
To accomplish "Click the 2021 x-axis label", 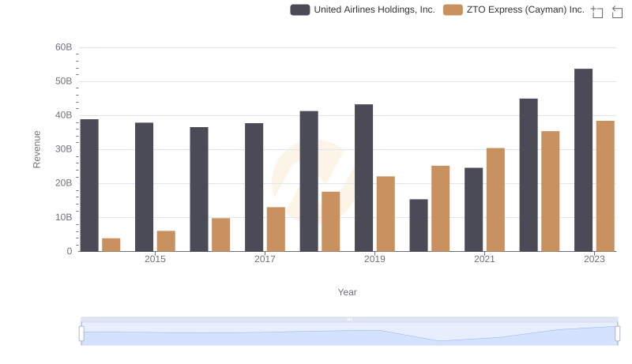I will (x=484, y=259).
